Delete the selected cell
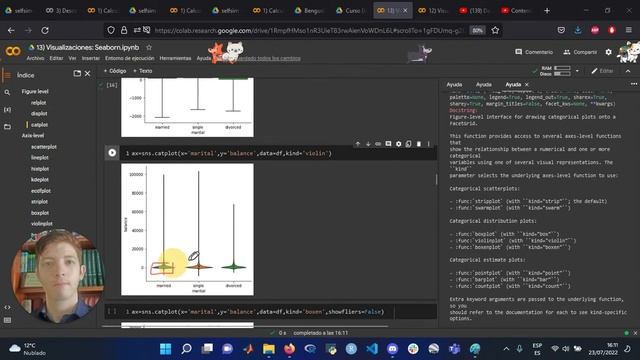This screenshot has width=640, height=360. tap(419, 144)
